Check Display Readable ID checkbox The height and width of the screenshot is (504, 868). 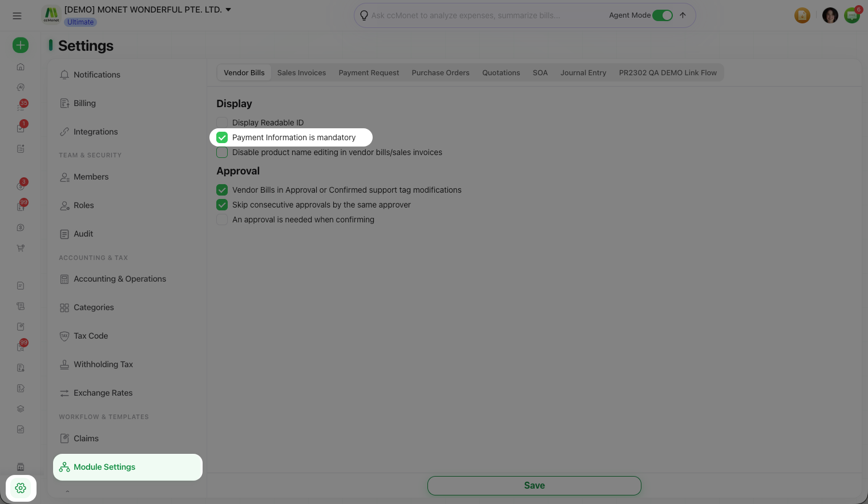coord(222,123)
